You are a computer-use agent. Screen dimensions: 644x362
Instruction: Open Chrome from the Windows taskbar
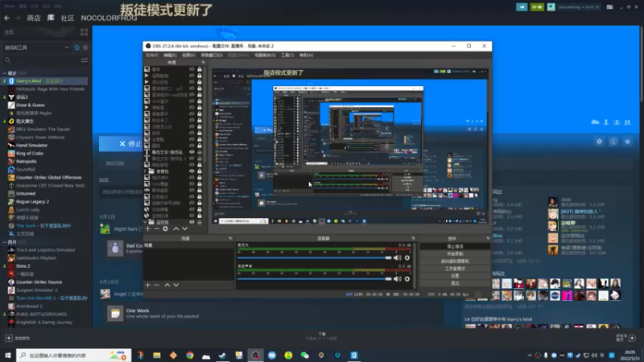[x=189, y=356]
